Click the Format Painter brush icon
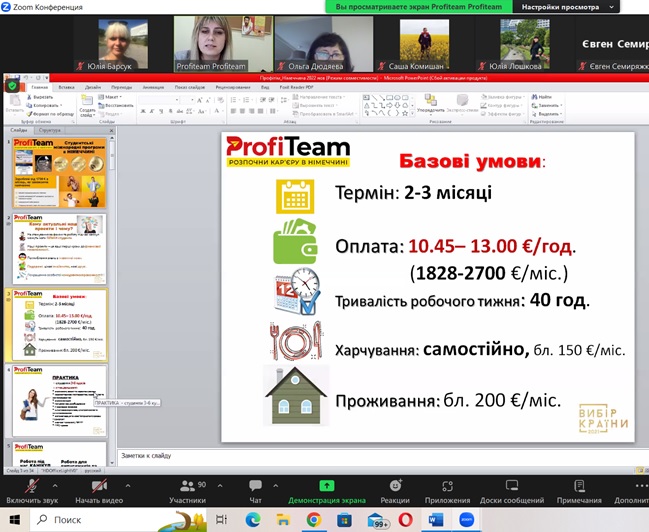This screenshot has height=532, width=649. 29,113
